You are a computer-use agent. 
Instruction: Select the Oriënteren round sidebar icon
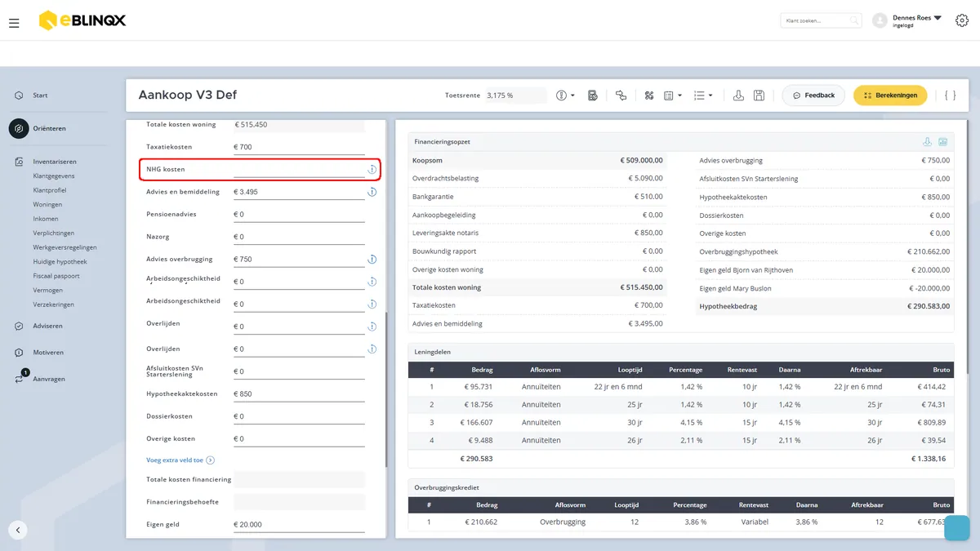click(19, 129)
